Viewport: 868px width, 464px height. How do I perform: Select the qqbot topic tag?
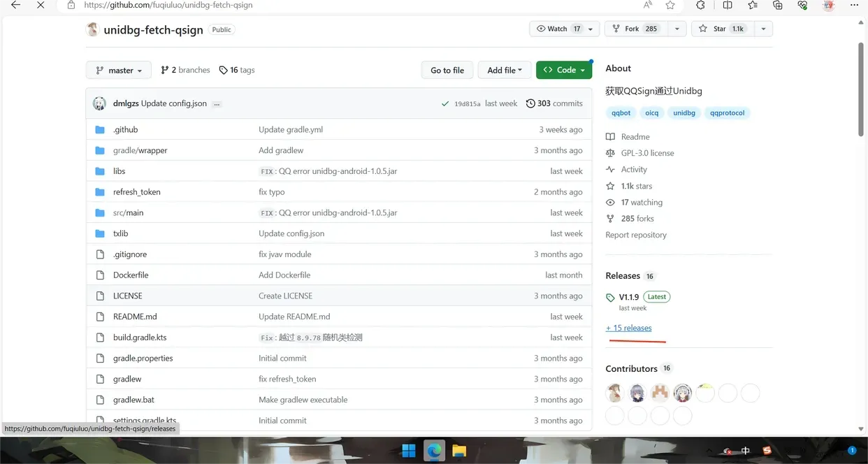pyautogui.click(x=621, y=113)
